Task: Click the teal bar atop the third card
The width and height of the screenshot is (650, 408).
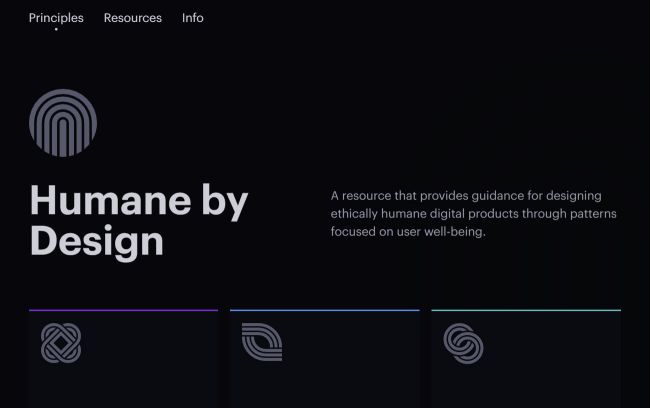Action: [525, 310]
